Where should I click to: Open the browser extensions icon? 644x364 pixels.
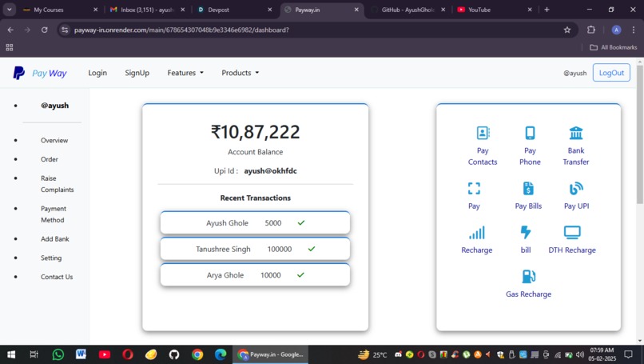591,30
